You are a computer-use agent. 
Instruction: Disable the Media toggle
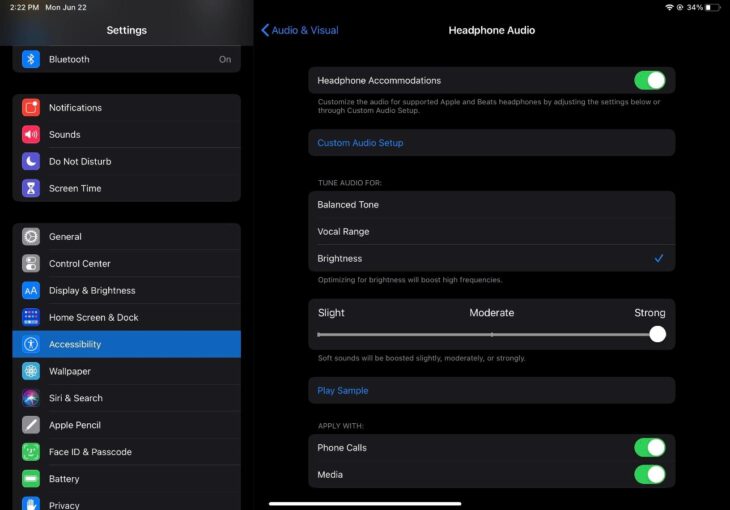click(649, 475)
